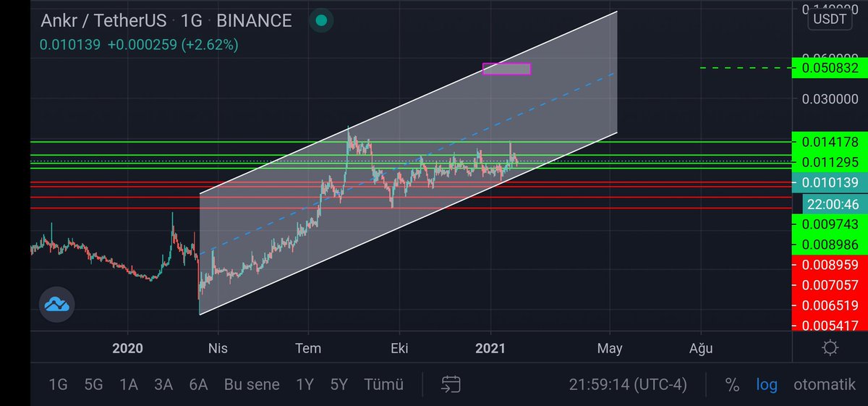The width and height of the screenshot is (868, 406).
Task: Click the 0.008959 red price label
Action: pos(829,265)
